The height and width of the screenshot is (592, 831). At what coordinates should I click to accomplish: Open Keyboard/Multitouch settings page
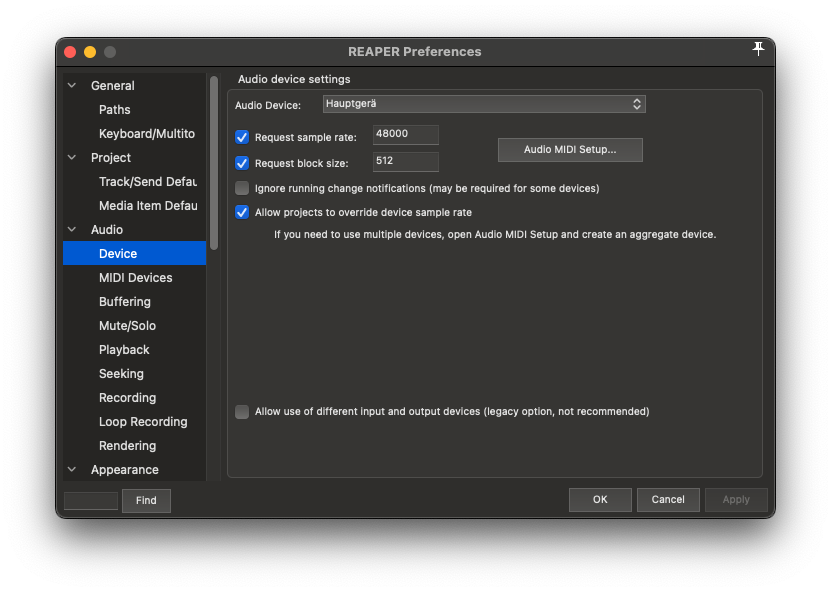(147, 134)
